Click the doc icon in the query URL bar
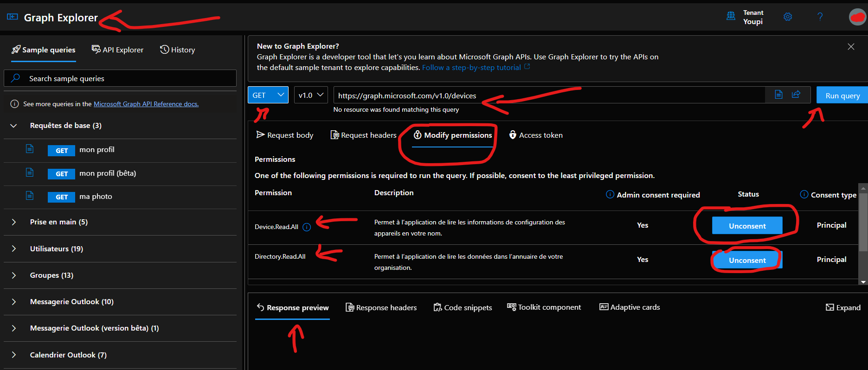868x370 pixels. [778, 95]
